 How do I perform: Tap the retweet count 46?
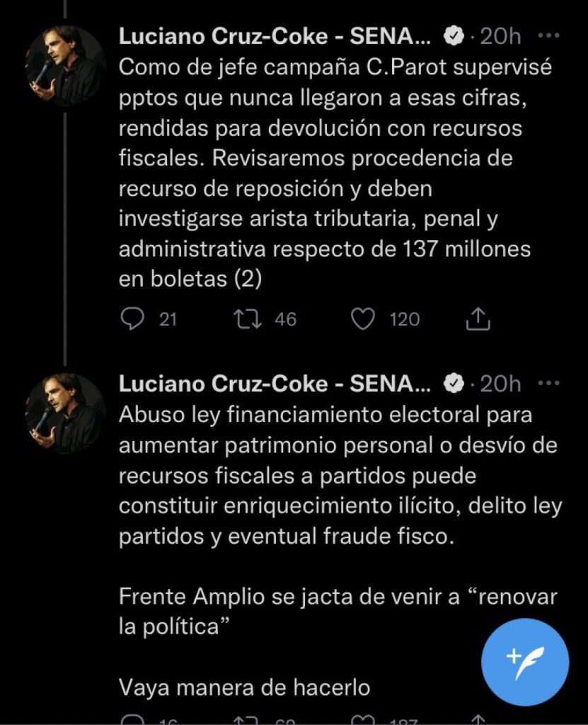click(285, 320)
